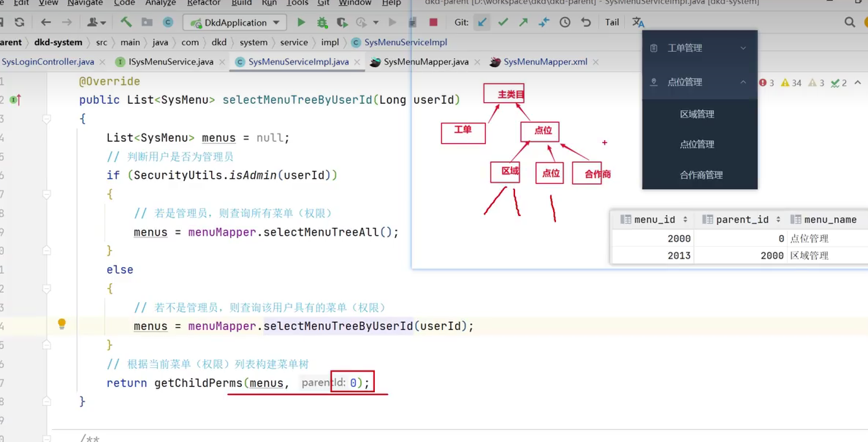The height and width of the screenshot is (442, 868).
Task: Click dkd-system in breadcrumb
Action: [x=58, y=42]
